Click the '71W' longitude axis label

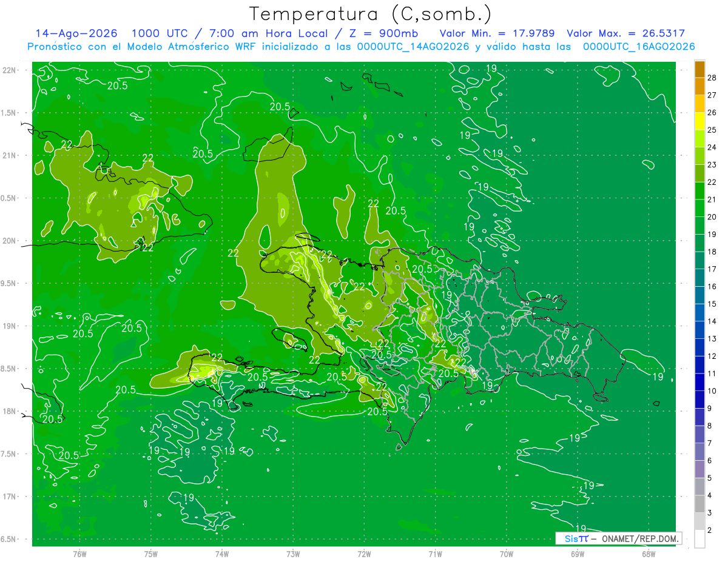(435, 554)
